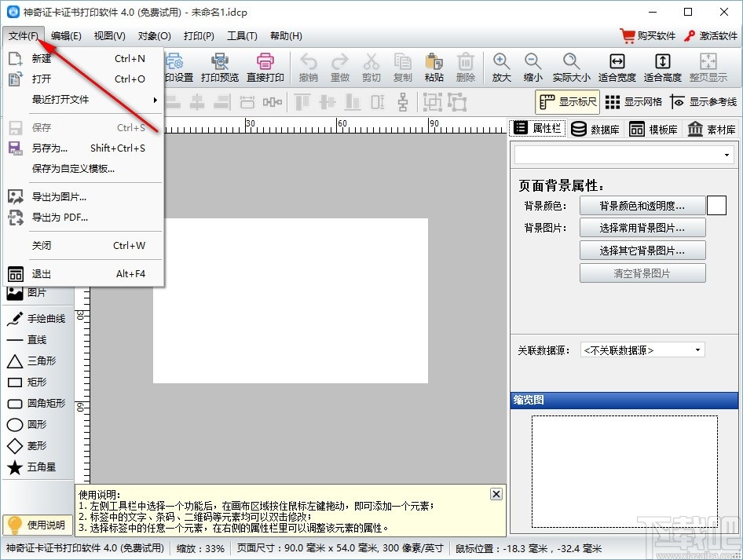This screenshot has height=560, width=743.
Task: Open the associated data source dropdown
Action: 642,350
